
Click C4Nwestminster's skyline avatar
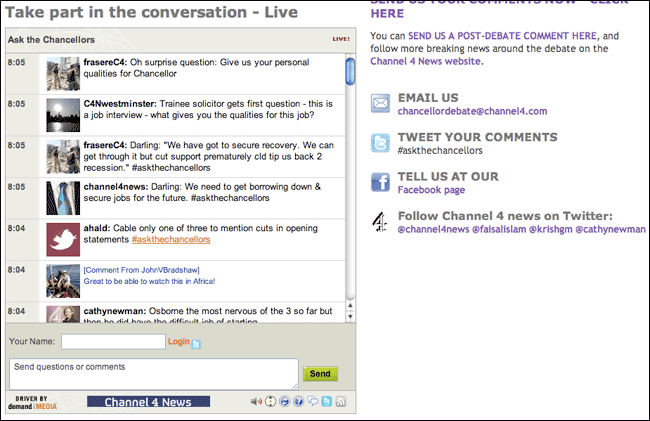coord(63,115)
